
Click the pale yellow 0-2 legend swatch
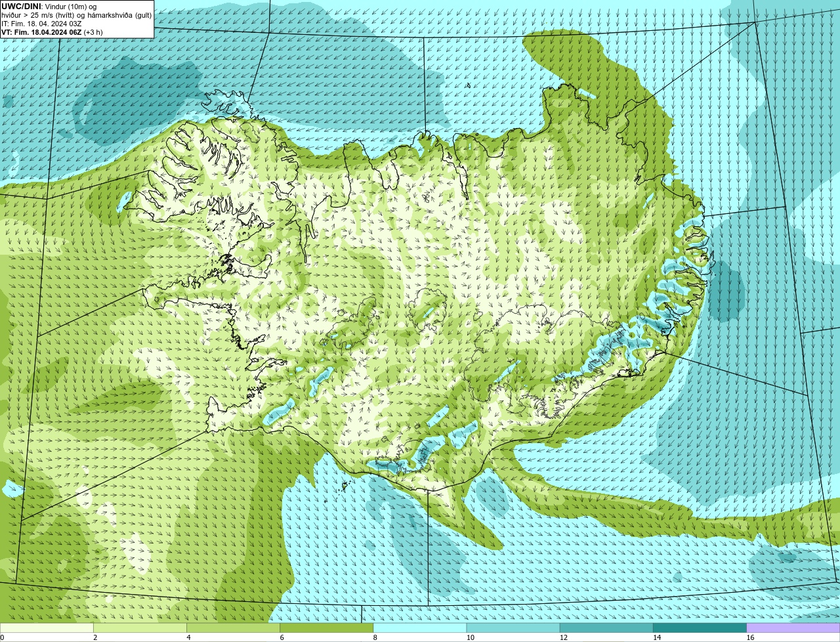pos(47,628)
